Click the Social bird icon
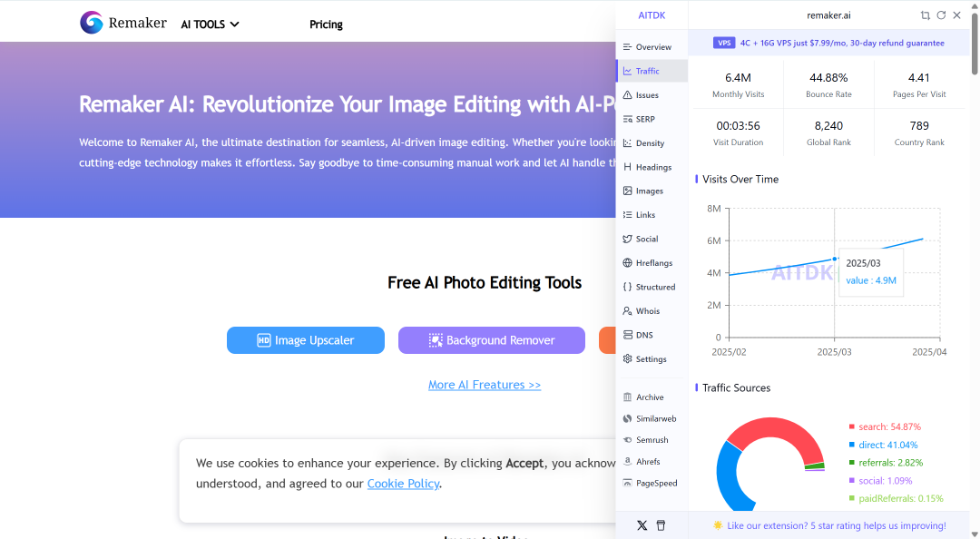 [x=628, y=239]
